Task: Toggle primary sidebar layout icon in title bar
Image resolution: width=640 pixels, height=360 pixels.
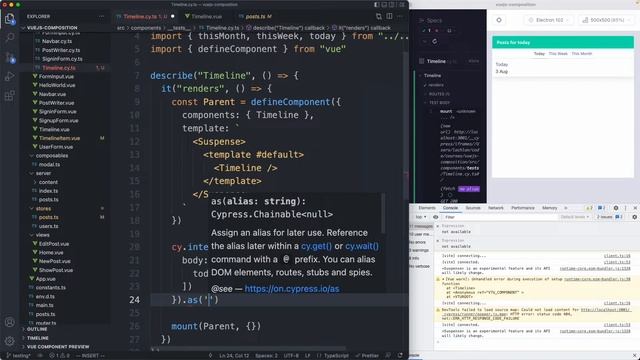Action: pos(376,4)
